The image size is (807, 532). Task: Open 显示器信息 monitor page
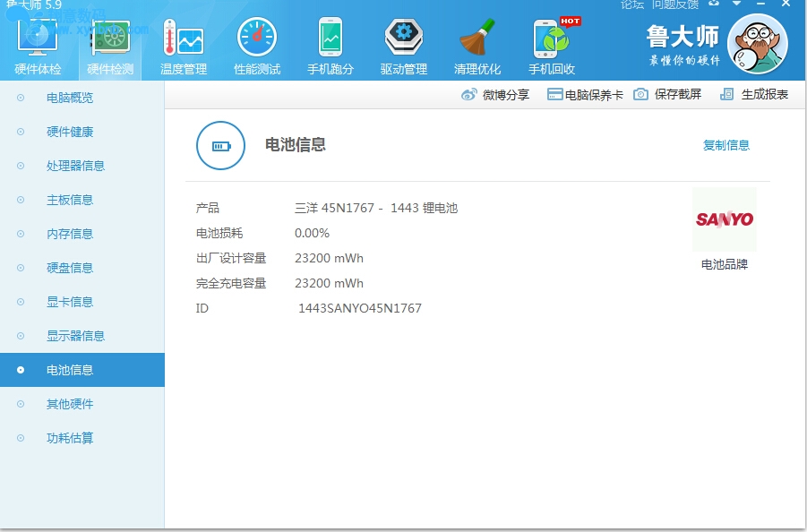coord(75,336)
